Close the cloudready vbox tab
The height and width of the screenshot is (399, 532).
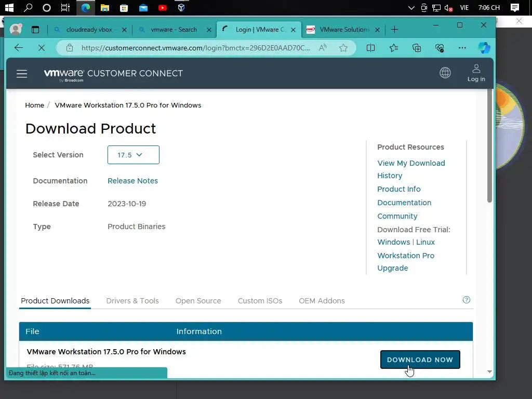point(124,30)
